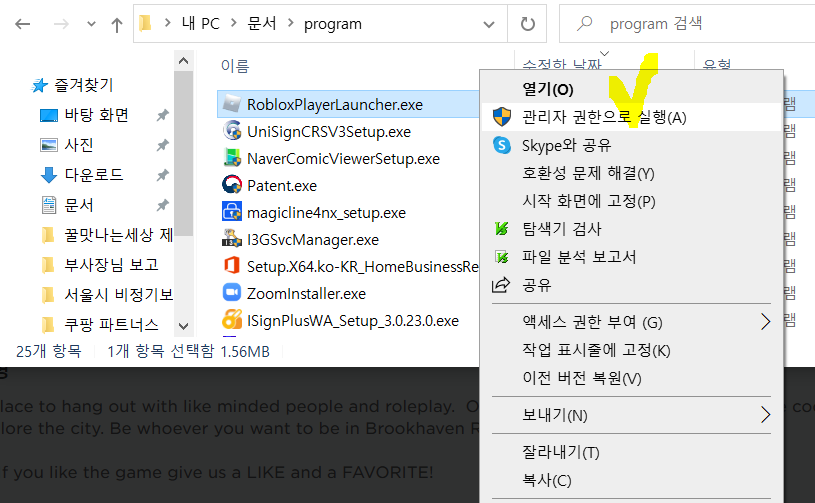Click the ISignPlusWA_Setup file icon

click(232, 320)
